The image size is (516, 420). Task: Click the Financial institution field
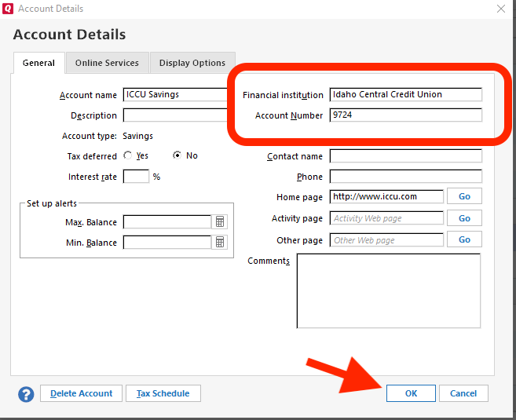[406, 95]
